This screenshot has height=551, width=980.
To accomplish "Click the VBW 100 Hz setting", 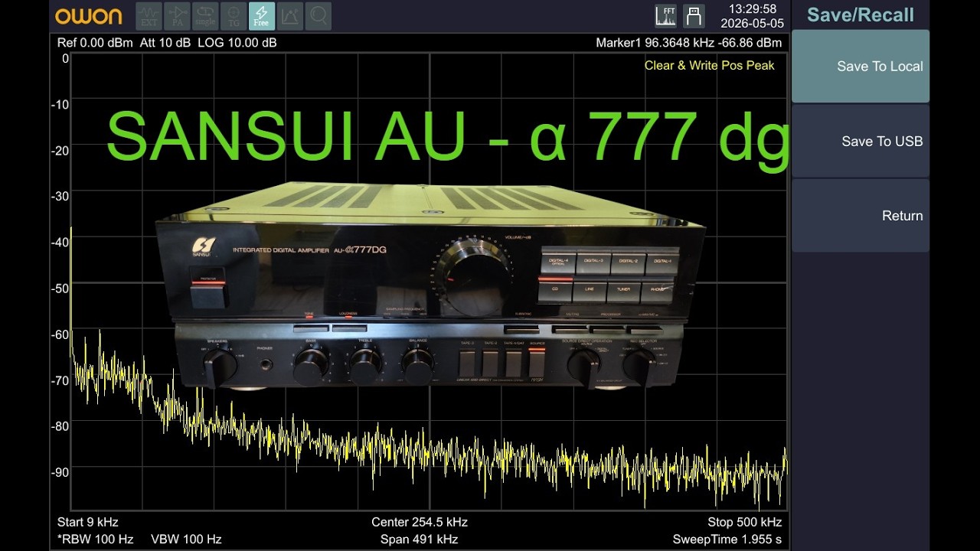I will (x=186, y=539).
